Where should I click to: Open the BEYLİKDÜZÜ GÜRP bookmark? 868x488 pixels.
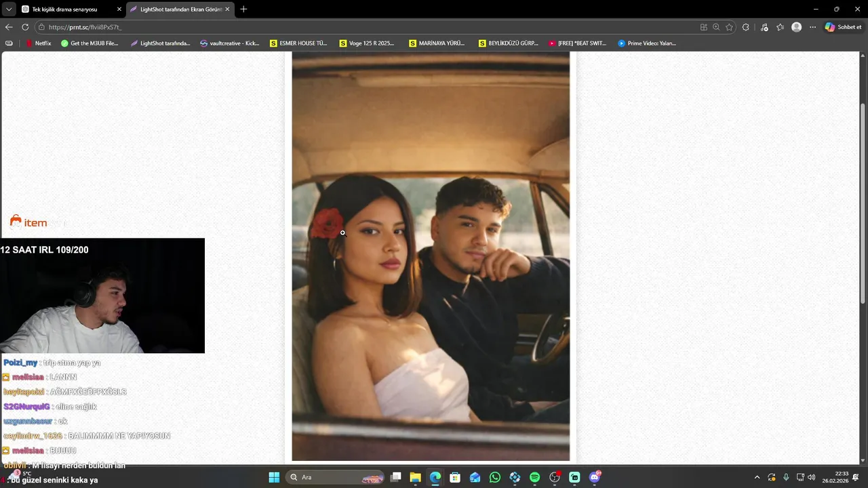508,43
